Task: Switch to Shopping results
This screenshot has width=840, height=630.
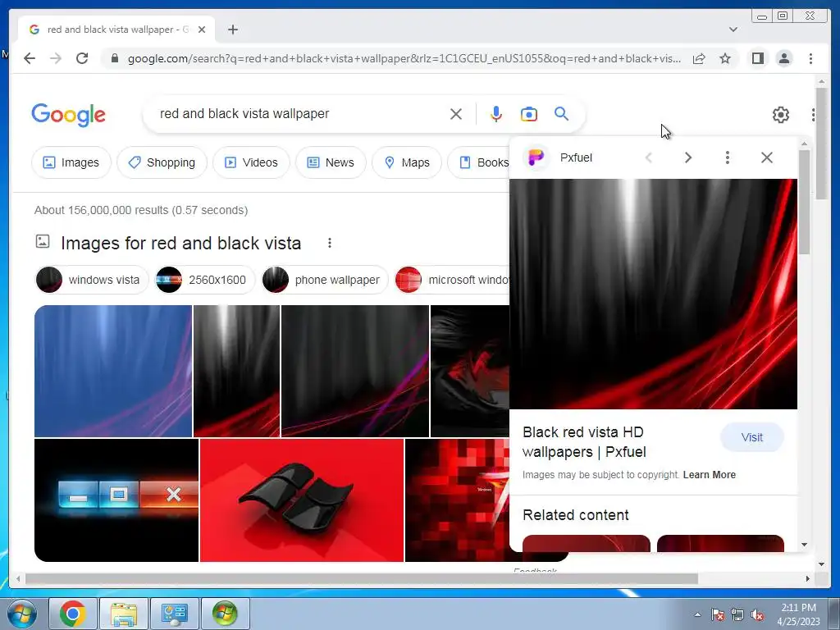Action: point(162,162)
